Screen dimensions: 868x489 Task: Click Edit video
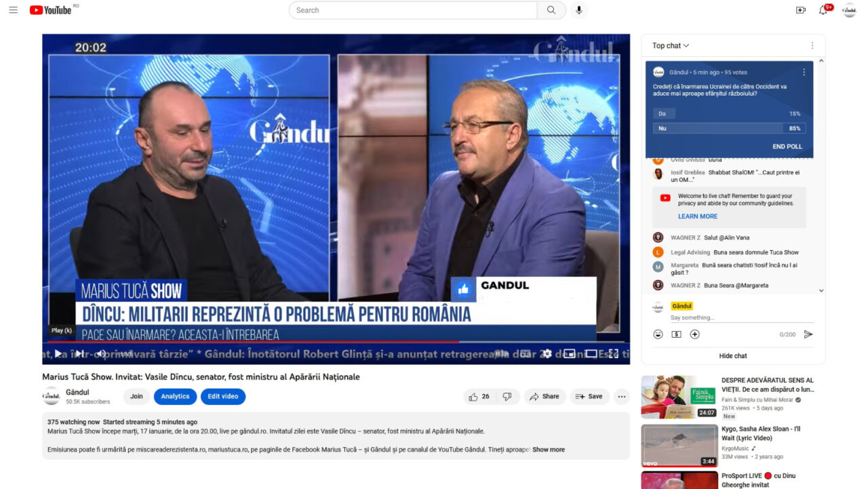point(223,397)
